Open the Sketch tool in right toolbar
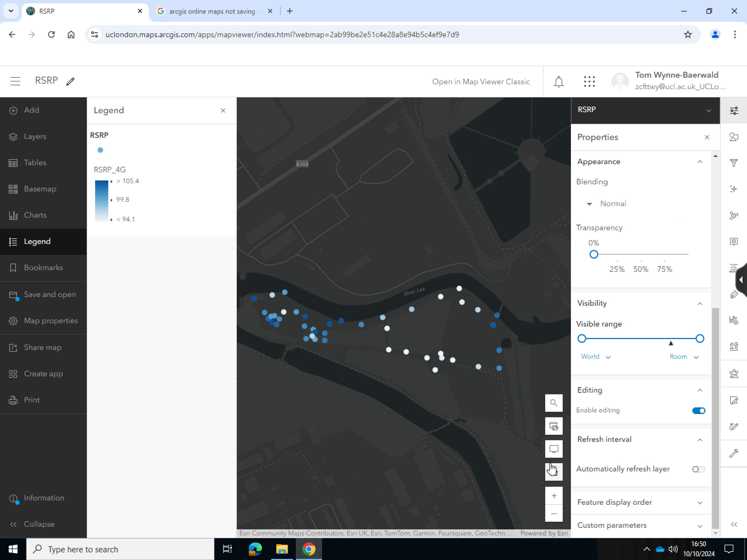Image resolution: width=747 pixels, height=560 pixels. [734, 427]
